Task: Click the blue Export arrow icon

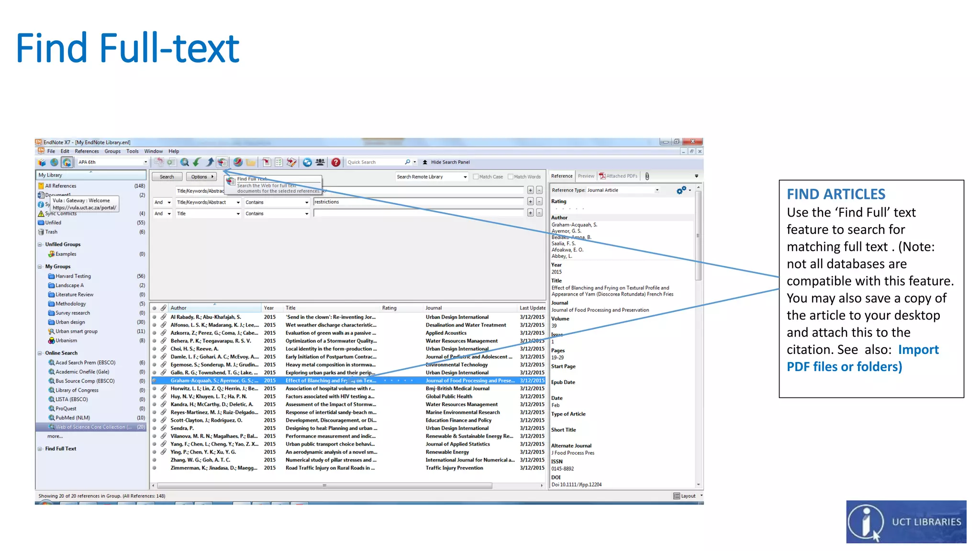Action: pyautogui.click(x=210, y=162)
